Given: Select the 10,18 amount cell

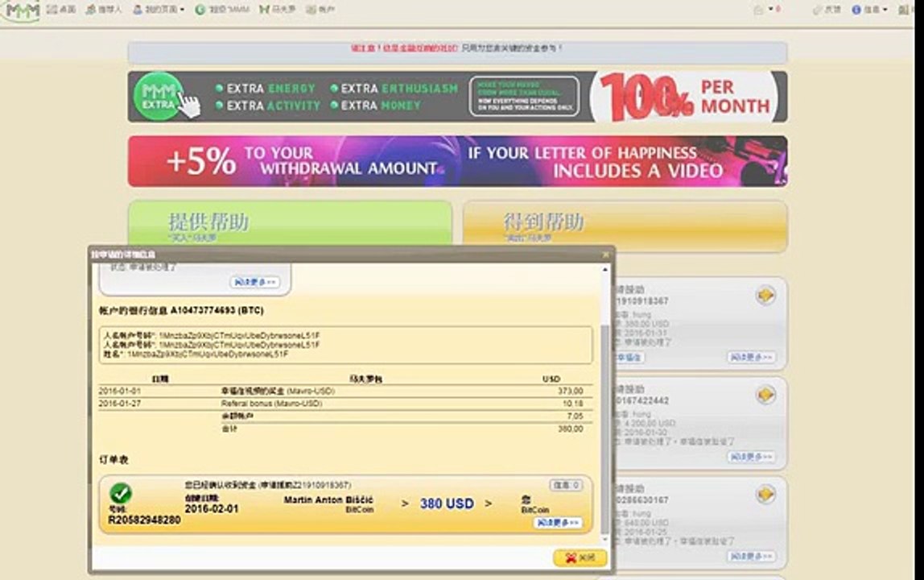Looking at the screenshot, I should pyautogui.click(x=573, y=404).
